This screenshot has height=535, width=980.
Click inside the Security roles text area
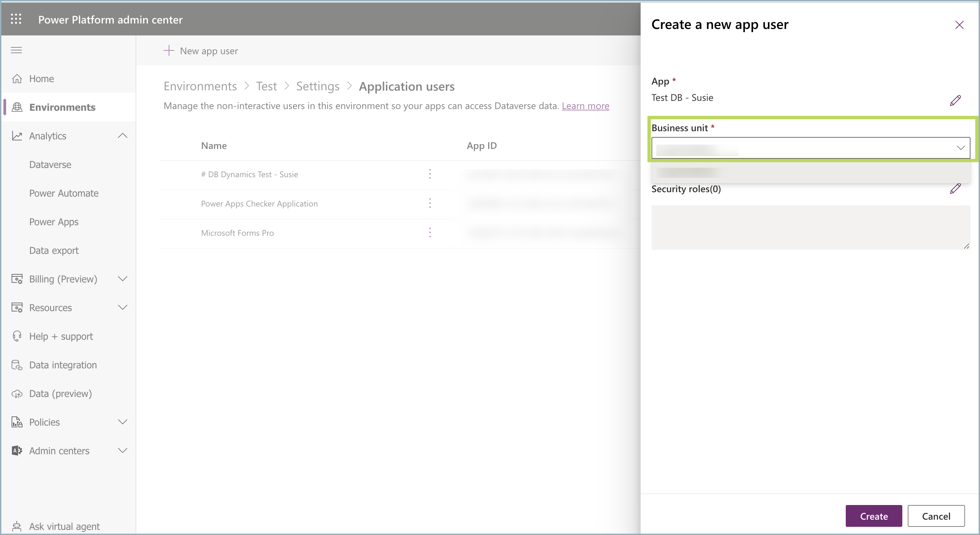[x=811, y=228]
